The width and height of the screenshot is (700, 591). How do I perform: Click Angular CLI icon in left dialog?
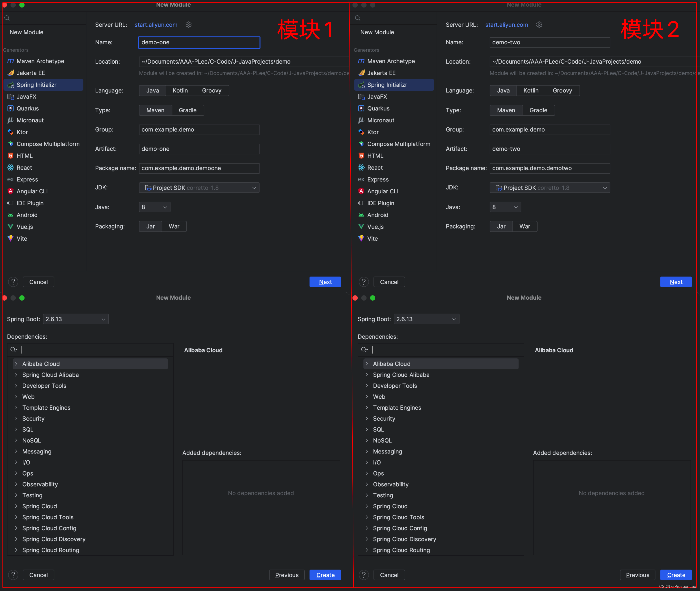point(11,191)
